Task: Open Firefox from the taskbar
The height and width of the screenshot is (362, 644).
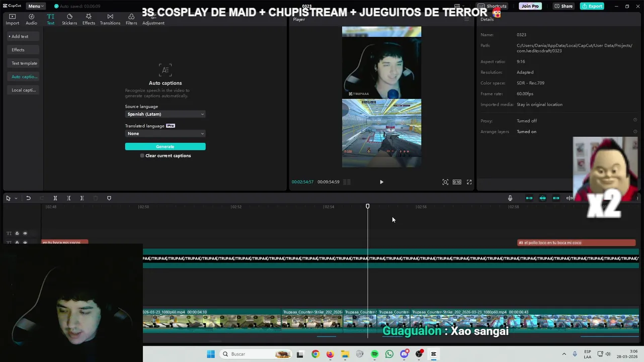Action: [330, 354]
